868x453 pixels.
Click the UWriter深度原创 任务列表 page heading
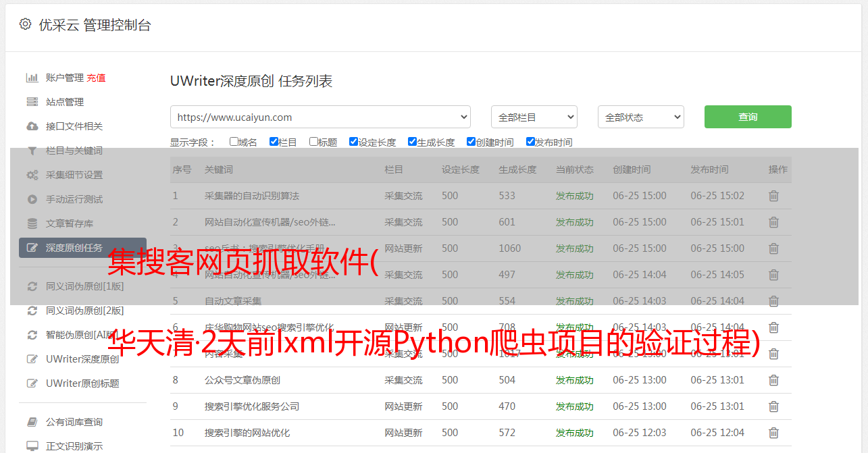coord(251,81)
